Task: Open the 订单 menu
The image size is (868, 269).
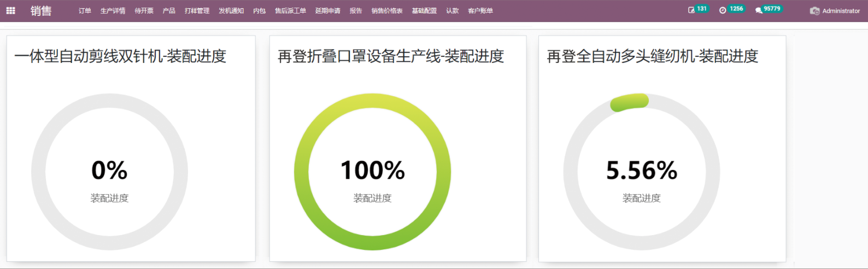Action: tap(85, 11)
